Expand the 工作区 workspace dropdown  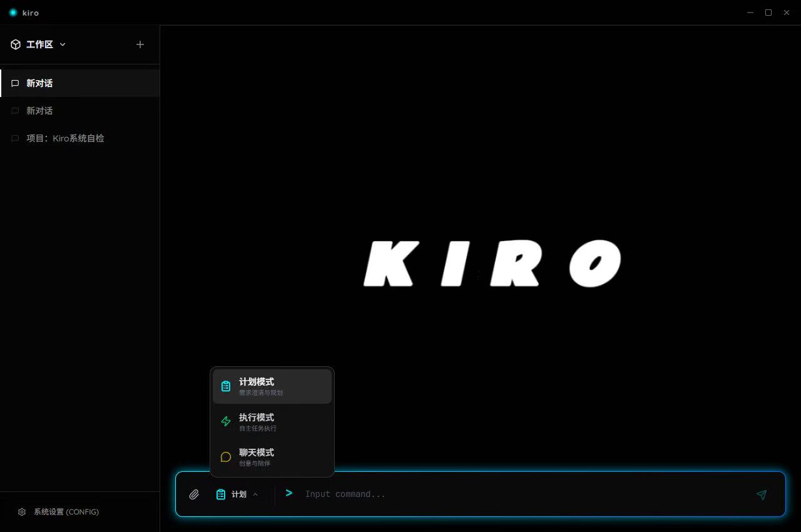tap(63, 44)
